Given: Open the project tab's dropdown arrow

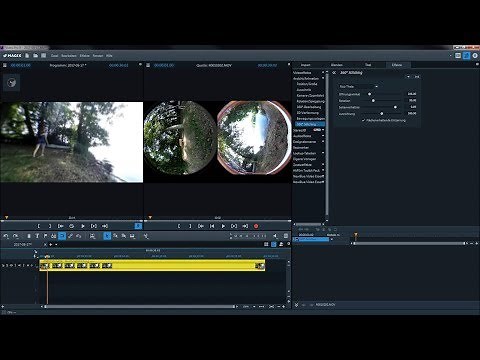Looking at the screenshot, I should (56, 244).
